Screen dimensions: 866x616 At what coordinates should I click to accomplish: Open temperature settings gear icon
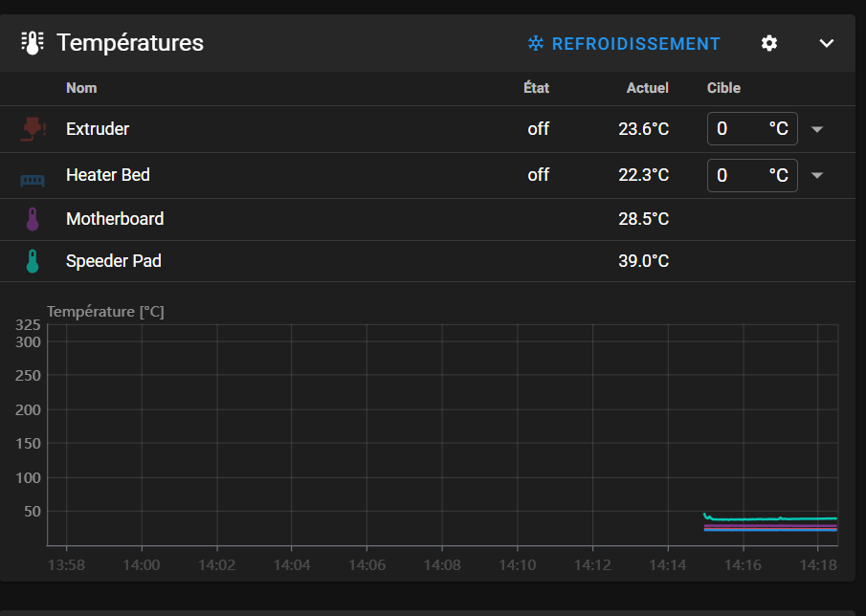tap(768, 43)
